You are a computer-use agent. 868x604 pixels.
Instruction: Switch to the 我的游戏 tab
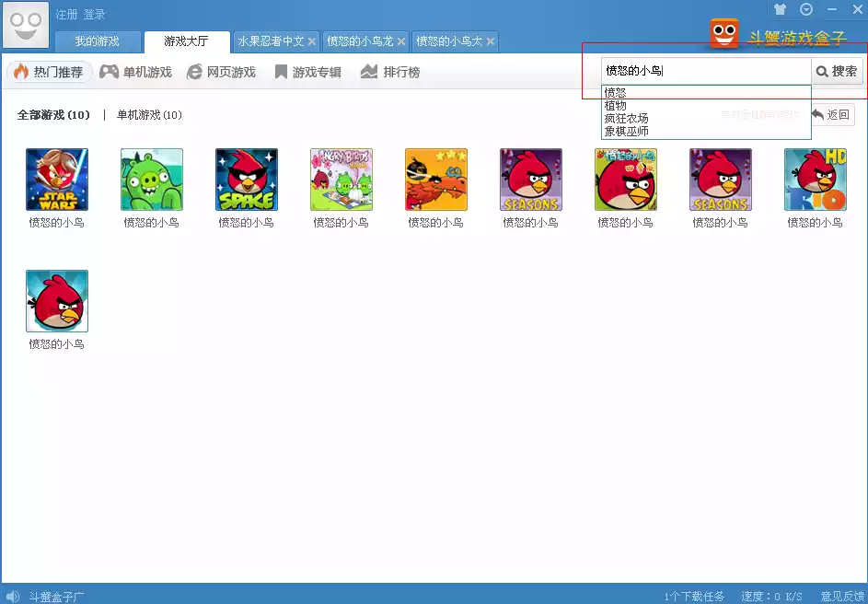(98, 41)
